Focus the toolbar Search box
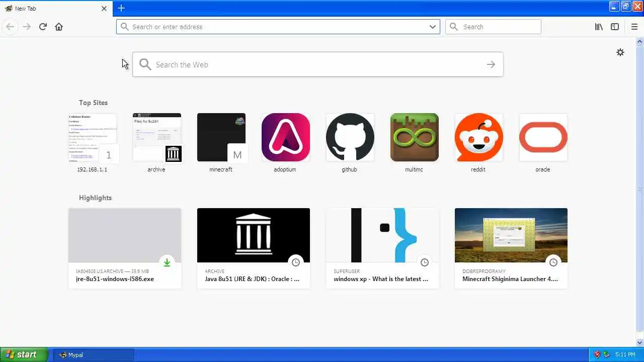The image size is (644, 362). [x=493, y=27]
